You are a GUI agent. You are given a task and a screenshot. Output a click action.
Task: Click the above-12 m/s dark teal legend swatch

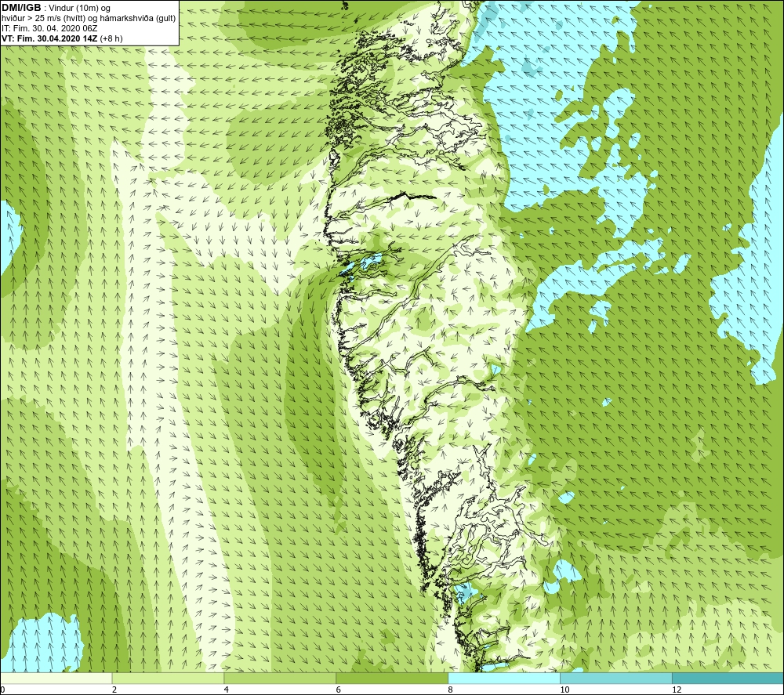coord(728,678)
